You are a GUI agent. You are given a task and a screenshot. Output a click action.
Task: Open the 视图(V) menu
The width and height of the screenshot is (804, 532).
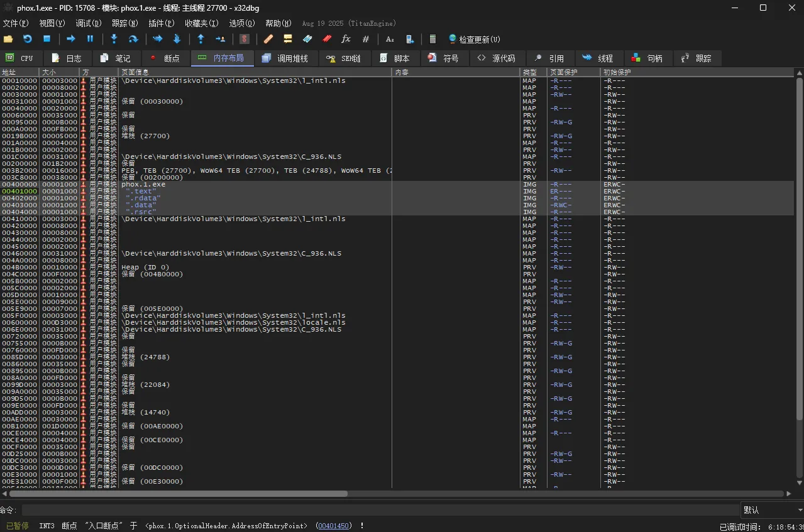[x=52, y=23]
